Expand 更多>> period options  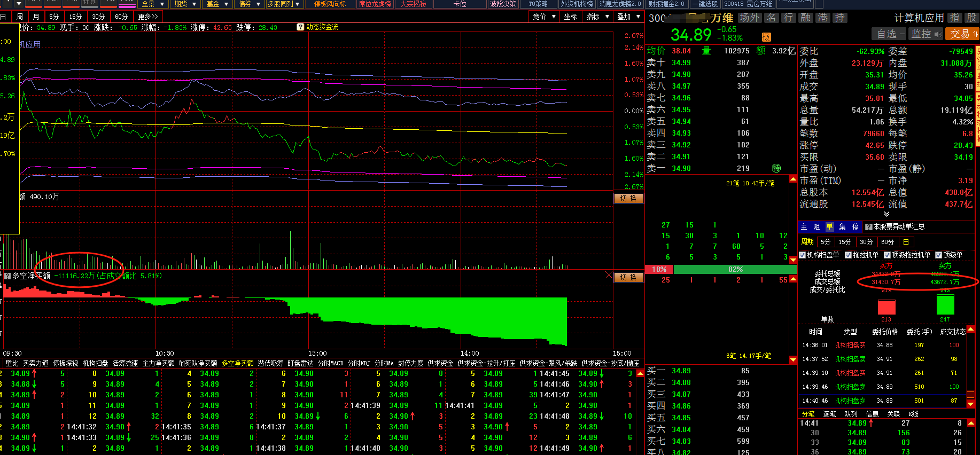click(148, 17)
